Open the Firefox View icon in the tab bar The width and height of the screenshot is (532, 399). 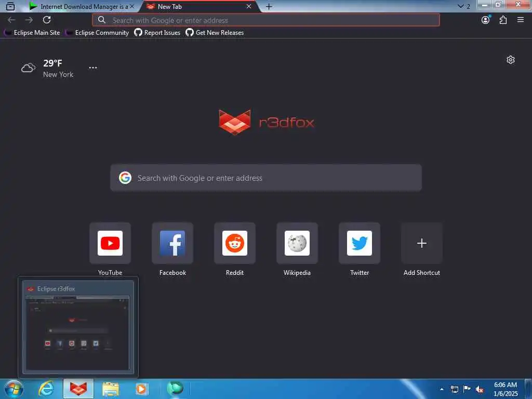[10, 6]
